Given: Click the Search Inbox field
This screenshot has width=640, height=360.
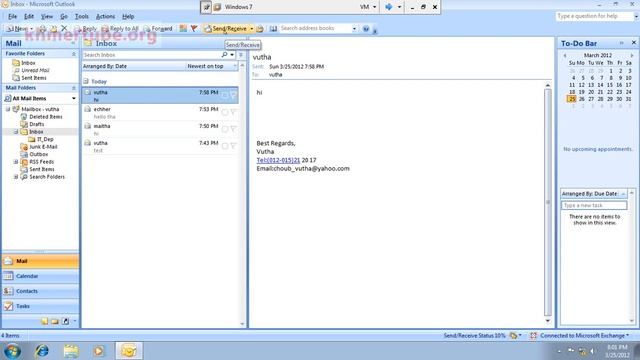Looking at the screenshot, I should pos(152,55).
